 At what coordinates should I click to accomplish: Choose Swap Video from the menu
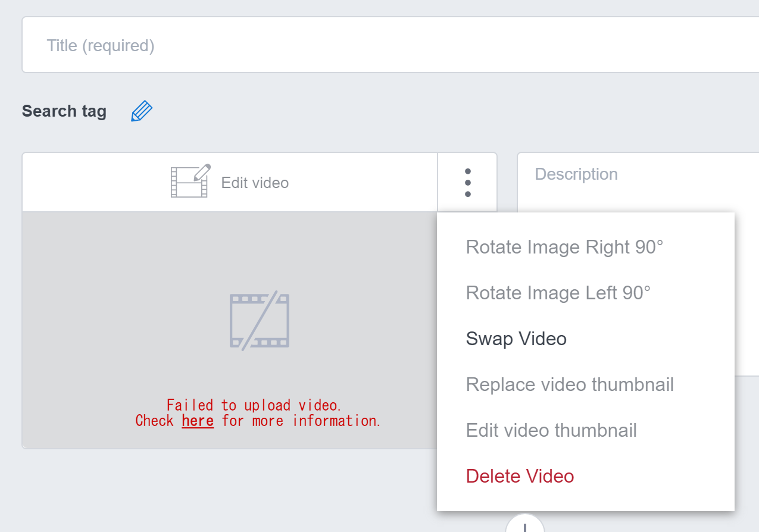coord(516,339)
